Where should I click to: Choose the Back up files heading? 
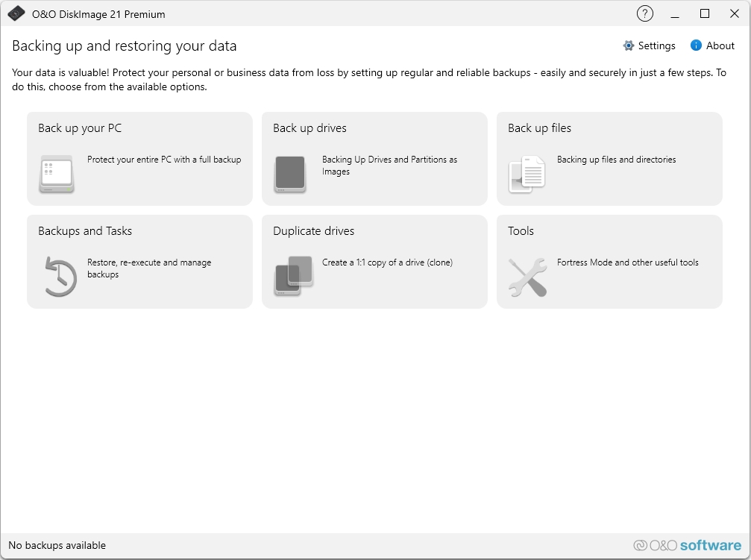539,128
